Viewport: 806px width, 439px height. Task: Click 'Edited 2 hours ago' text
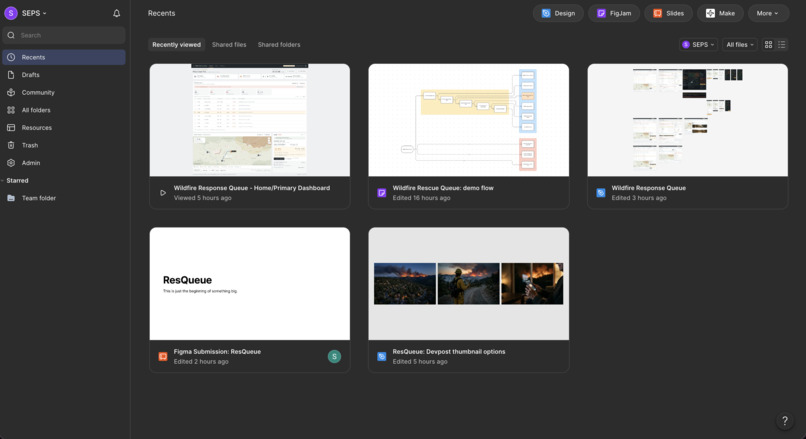pyautogui.click(x=201, y=361)
